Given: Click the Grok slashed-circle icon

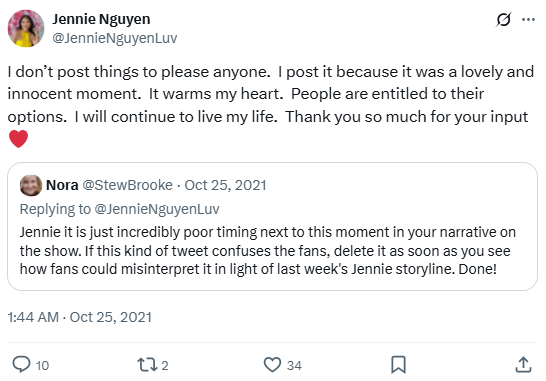Looking at the screenshot, I should 504,19.
